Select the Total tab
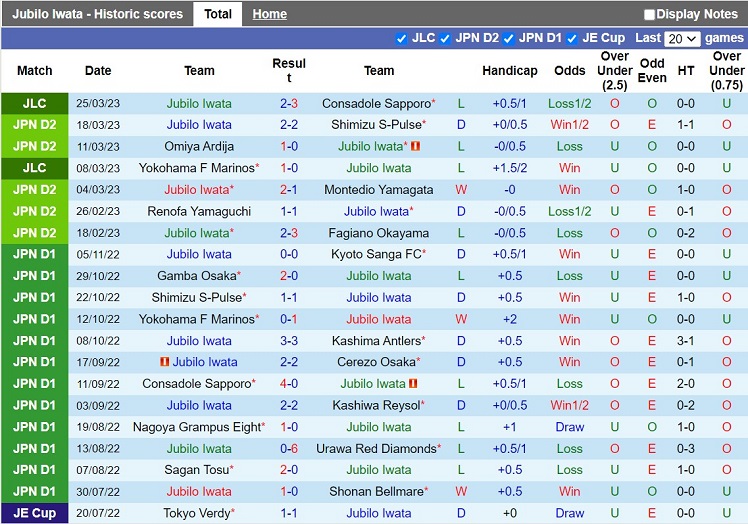Viewport: 748px width, 524px height. click(217, 15)
